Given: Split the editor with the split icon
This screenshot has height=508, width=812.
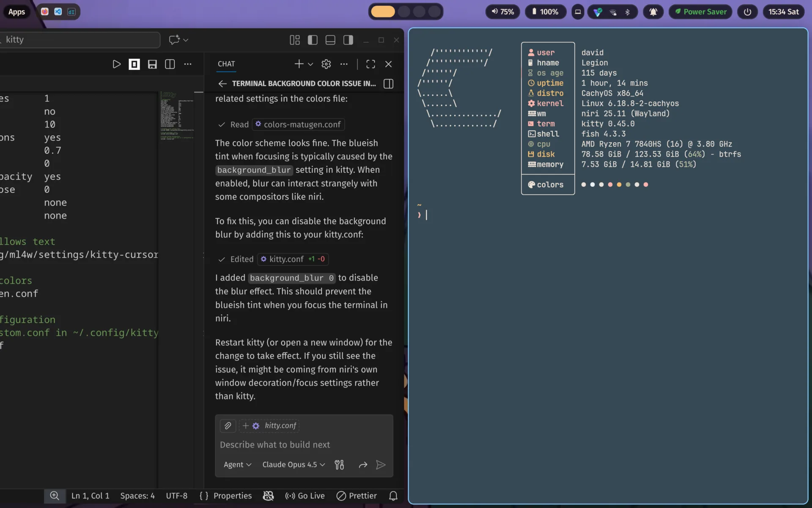Looking at the screenshot, I should click(x=170, y=64).
